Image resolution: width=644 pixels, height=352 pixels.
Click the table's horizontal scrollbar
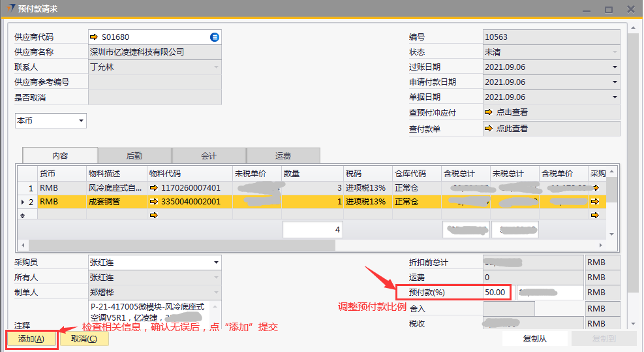point(176,245)
